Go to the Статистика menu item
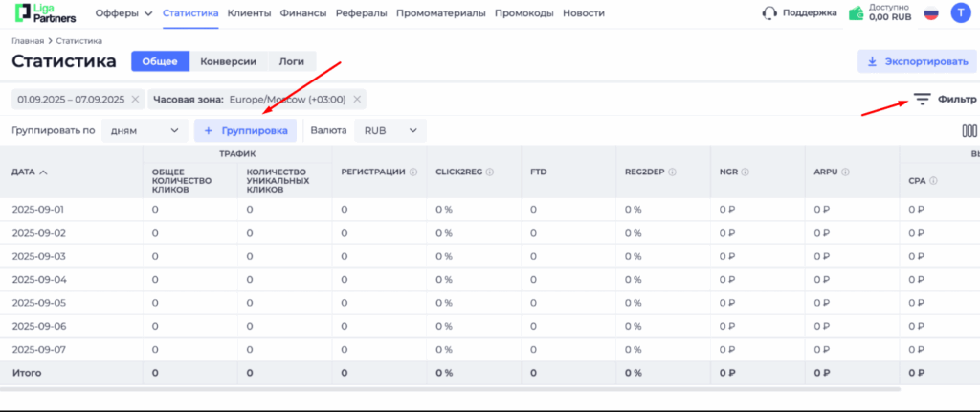 [190, 13]
